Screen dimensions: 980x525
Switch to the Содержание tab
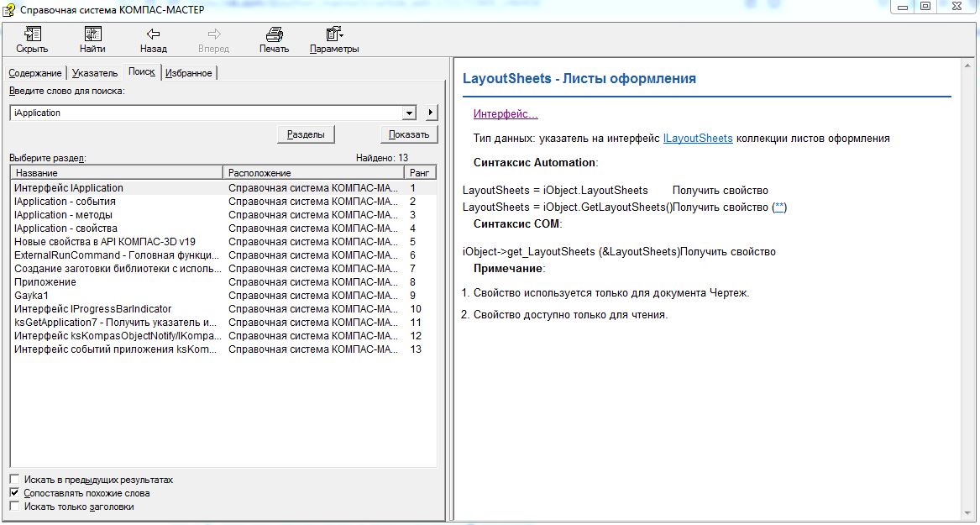pyautogui.click(x=35, y=73)
